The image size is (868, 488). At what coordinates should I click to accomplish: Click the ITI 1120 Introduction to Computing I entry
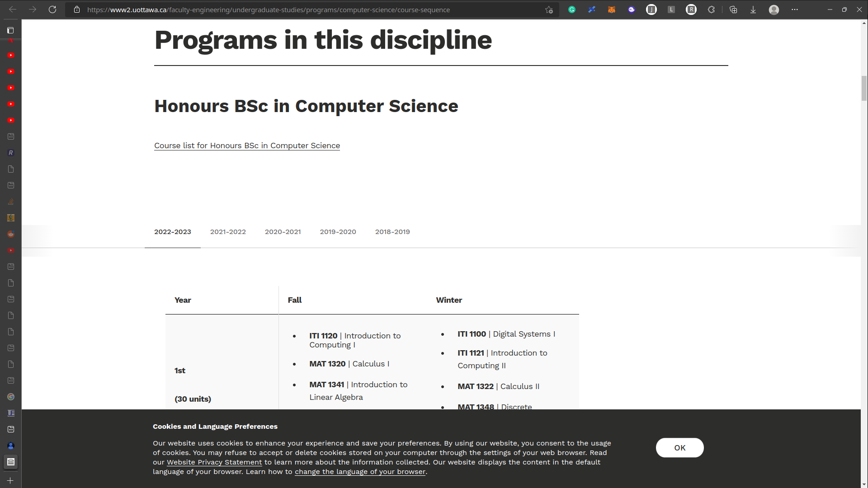click(355, 340)
